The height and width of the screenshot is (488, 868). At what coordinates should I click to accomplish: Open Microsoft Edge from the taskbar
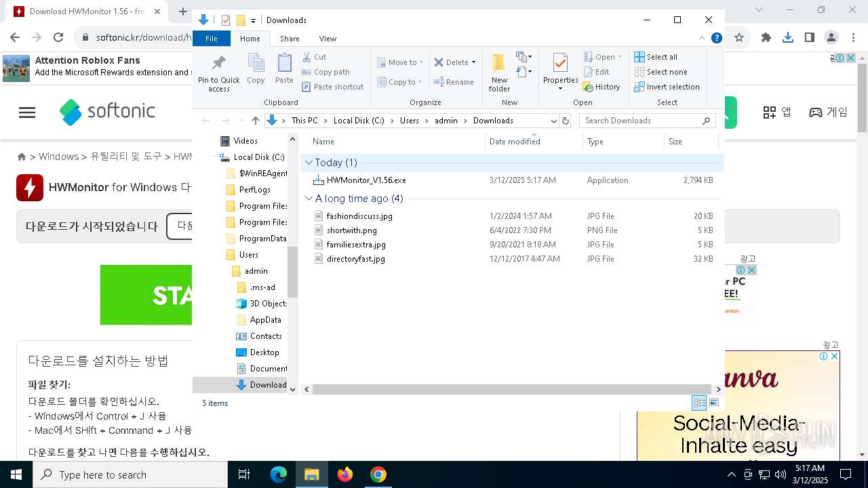coord(279,474)
